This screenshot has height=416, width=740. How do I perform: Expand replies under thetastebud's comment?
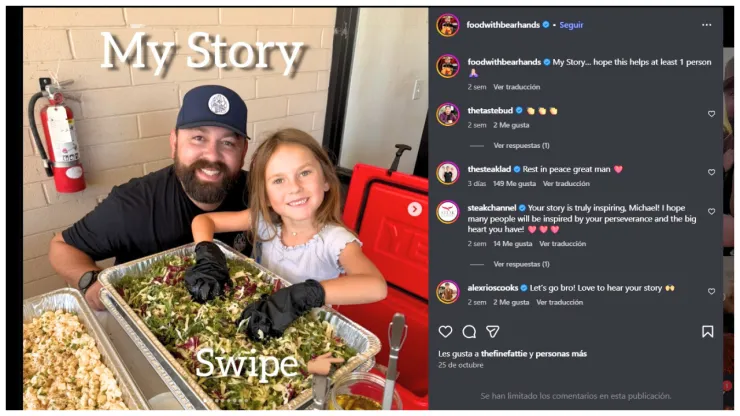point(521,145)
